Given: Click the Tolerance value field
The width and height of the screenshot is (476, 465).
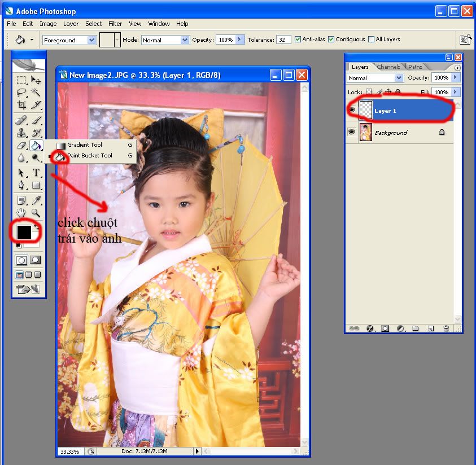Looking at the screenshot, I should [283, 40].
